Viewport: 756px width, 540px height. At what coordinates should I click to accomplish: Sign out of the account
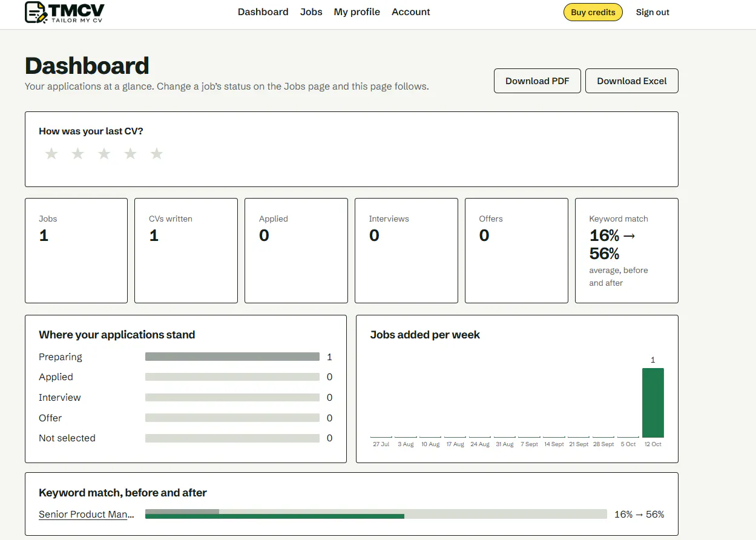[652, 12]
